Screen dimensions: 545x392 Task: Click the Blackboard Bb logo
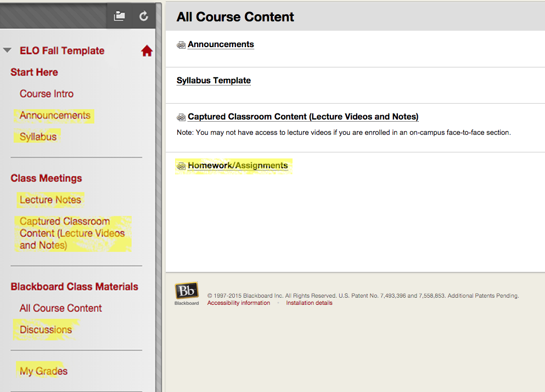click(x=187, y=294)
